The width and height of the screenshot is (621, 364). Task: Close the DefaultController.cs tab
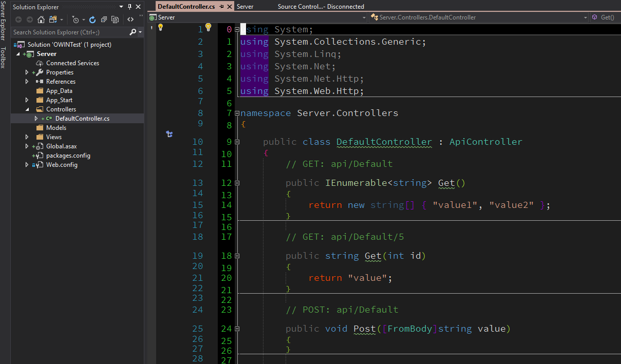click(x=229, y=7)
